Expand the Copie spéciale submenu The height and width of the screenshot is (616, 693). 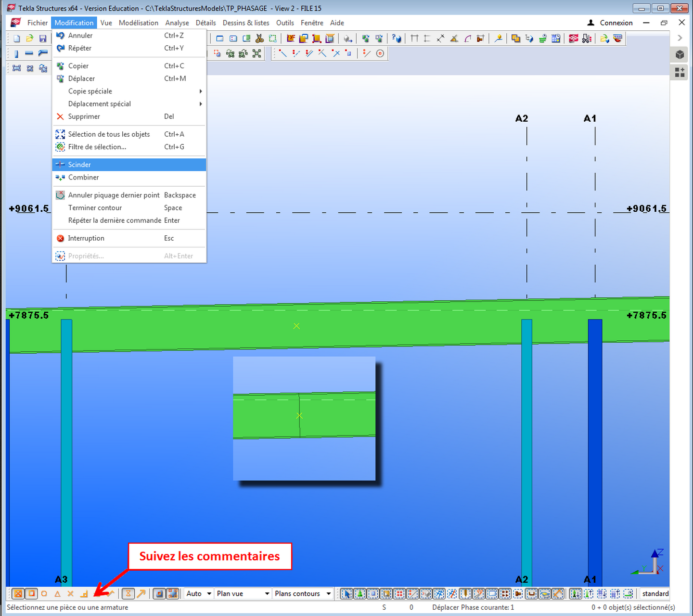pyautogui.click(x=129, y=91)
